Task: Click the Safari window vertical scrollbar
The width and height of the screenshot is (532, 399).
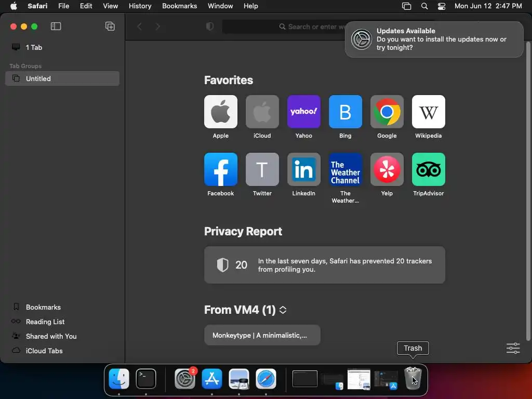Action: click(x=528, y=190)
